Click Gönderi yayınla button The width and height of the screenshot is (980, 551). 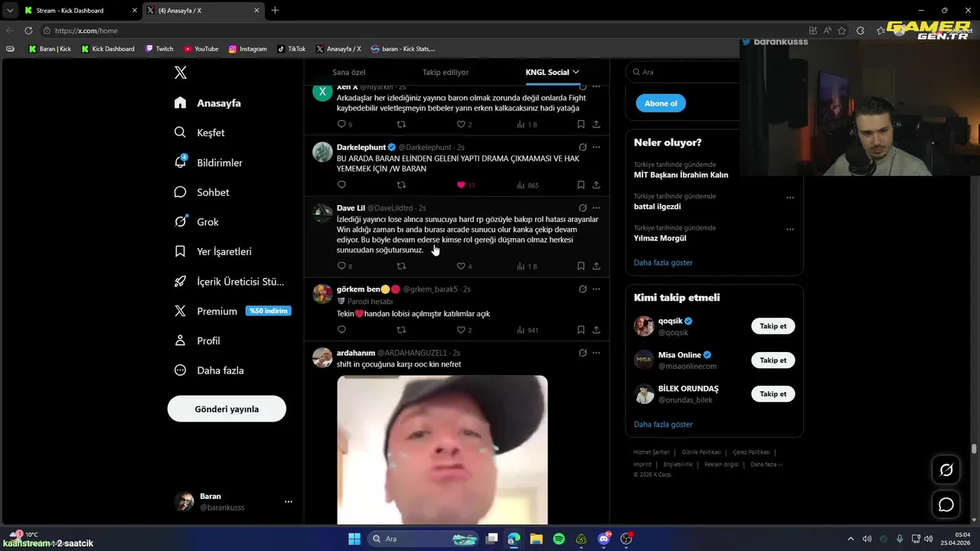point(227,409)
